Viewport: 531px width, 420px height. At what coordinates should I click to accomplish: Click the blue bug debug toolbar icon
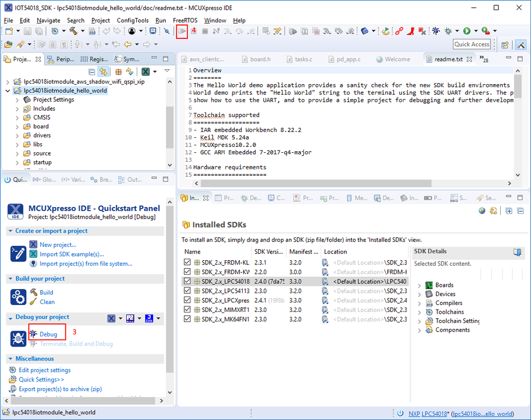436,31
